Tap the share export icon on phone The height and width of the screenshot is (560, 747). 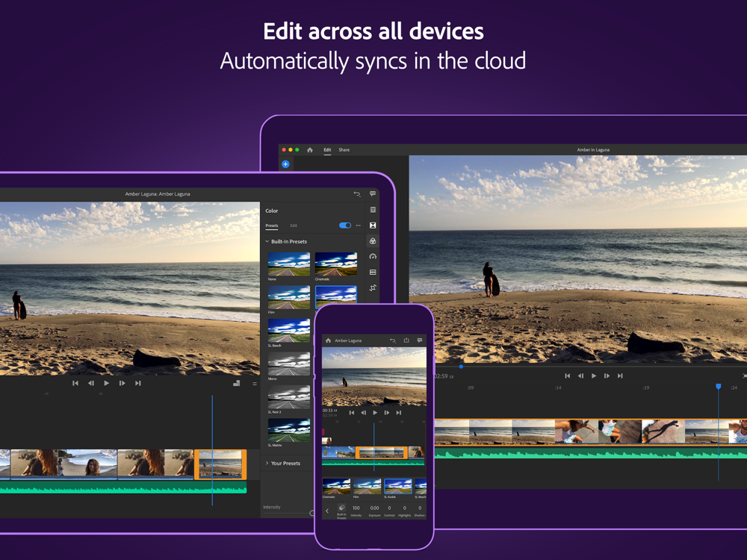point(406,340)
